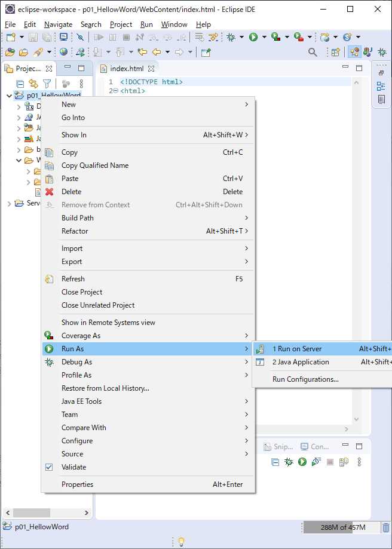Click the garbage collector trash icon

(x=385, y=527)
